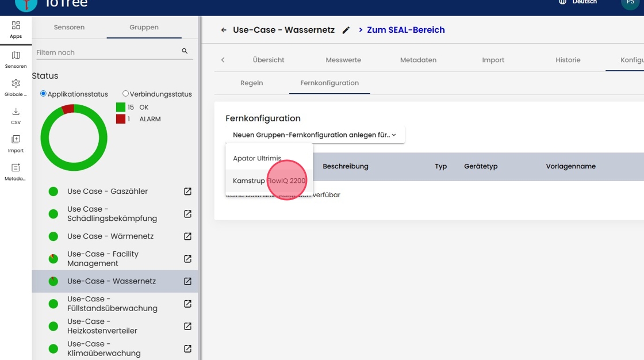Image resolution: width=644 pixels, height=360 pixels.
Task: Click the Beschreibung column header
Action: click(346, 166)
